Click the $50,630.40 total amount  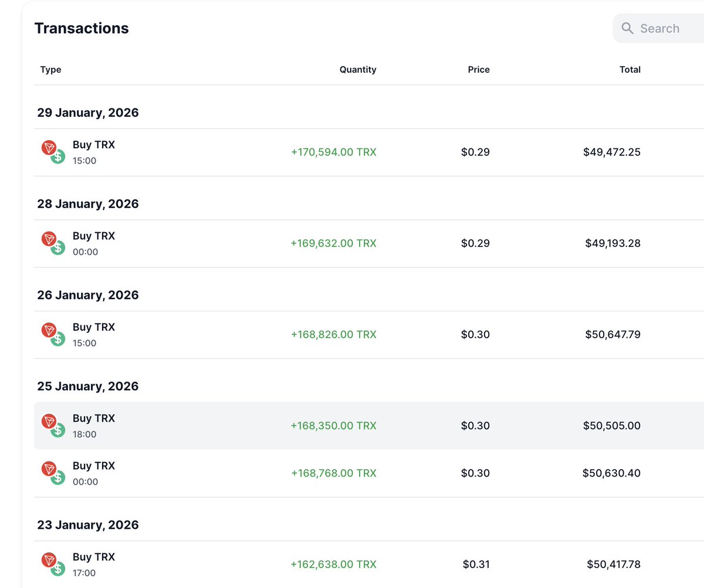[x=611, y=473]
